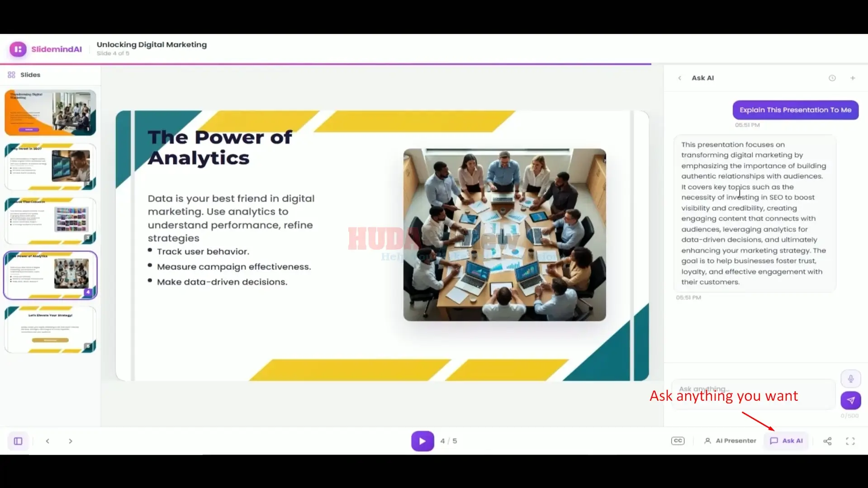
Task: Go to next slide arrow
Action: tap(70, 441)
